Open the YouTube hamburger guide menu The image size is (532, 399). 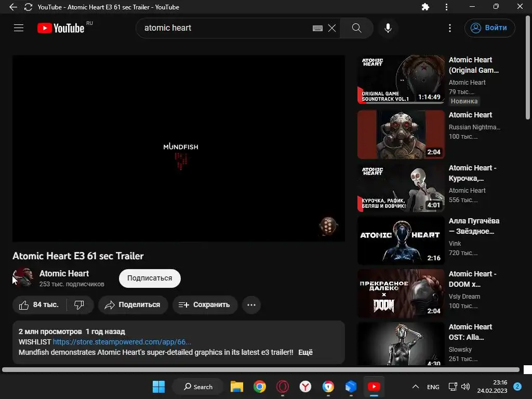pyautogui.click(x=19, y=28)
